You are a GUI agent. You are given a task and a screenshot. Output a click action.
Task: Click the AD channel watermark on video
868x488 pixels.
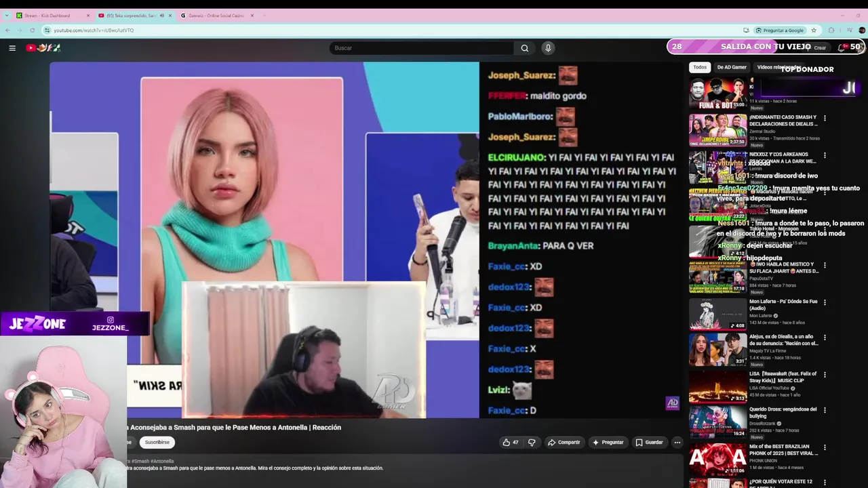[672, 403]
